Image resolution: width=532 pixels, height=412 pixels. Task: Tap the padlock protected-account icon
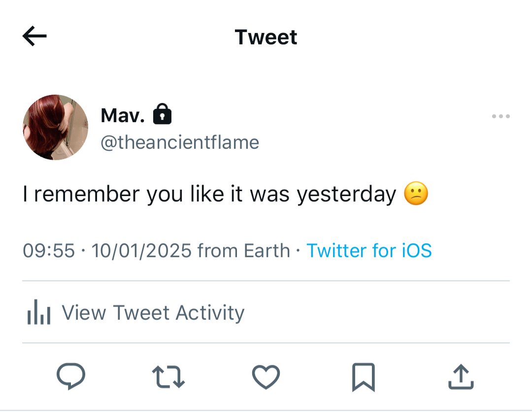(x=162, y=114)
